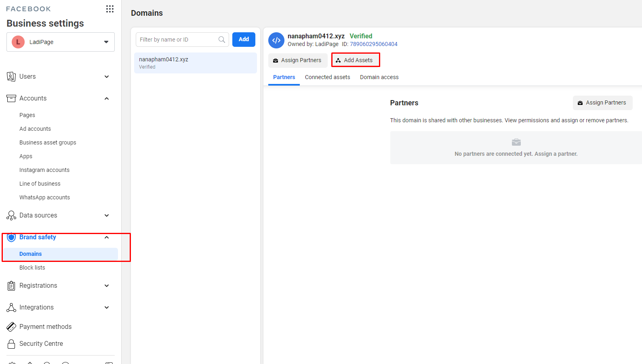The image size is (642, 364).
Task: Click the Data sources icon
Action: (11, 215)
